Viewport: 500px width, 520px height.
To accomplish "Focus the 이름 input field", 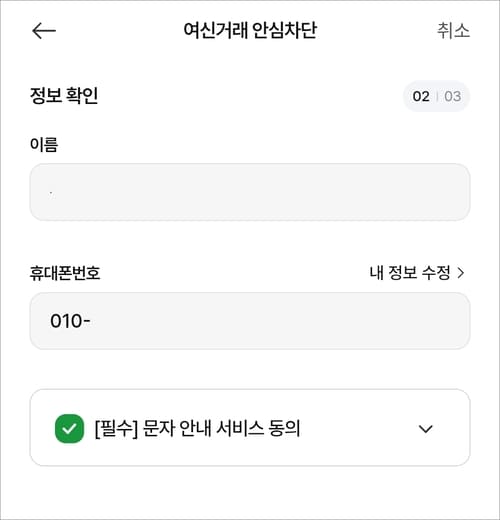I will click(250, 192).
